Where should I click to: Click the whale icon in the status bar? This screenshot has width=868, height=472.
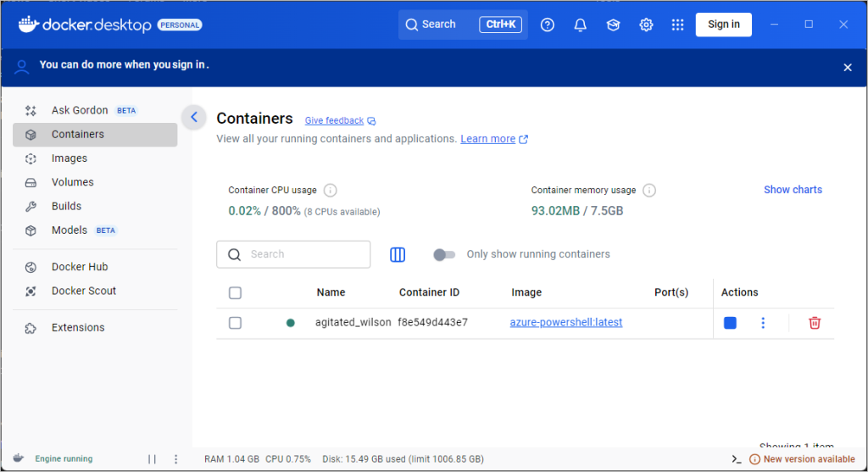click(x=19, y=458)
